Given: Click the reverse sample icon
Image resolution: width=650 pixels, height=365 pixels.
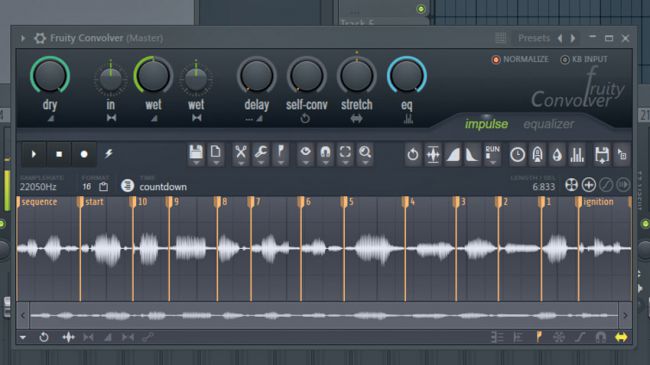Looking at the screenshot, I should point(413,154).
